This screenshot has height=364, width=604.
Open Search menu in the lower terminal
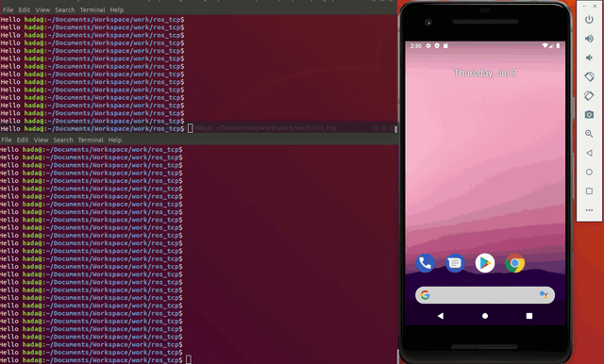(x=63, y=141)
